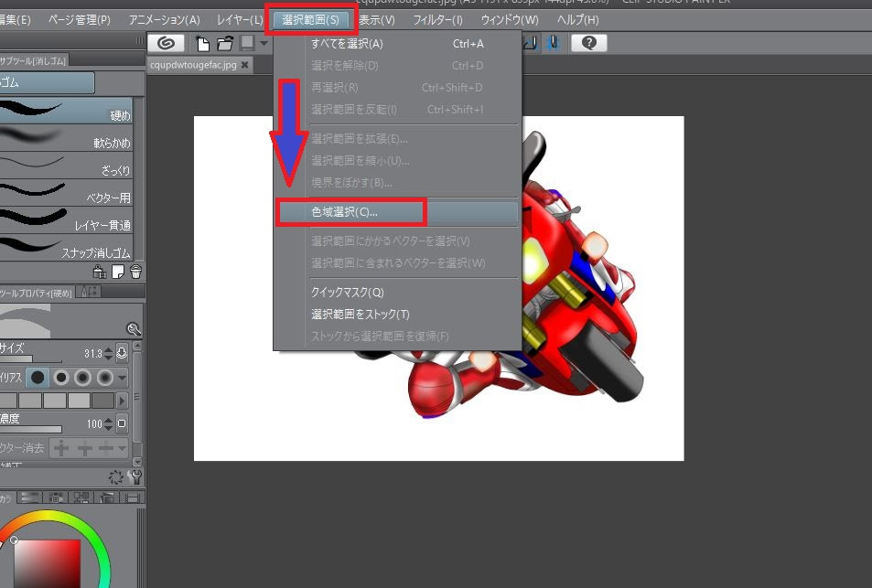Click the color square saturation area
This screenshot has height=588, width=872.
[48, 563]
